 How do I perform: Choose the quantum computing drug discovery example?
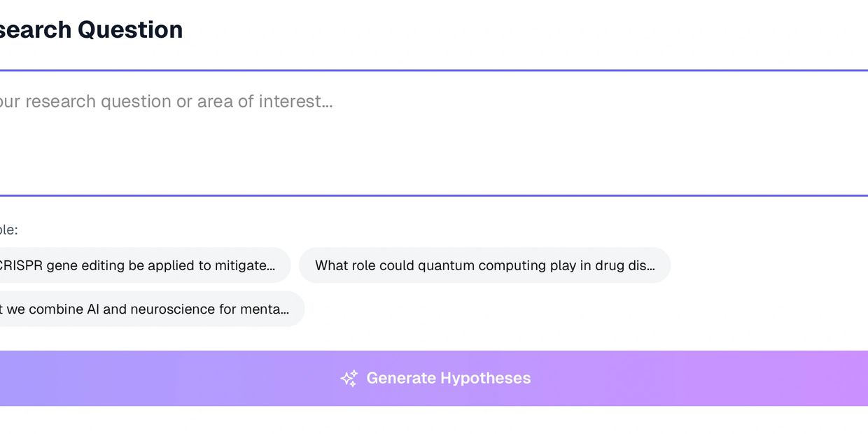[484, 265]
